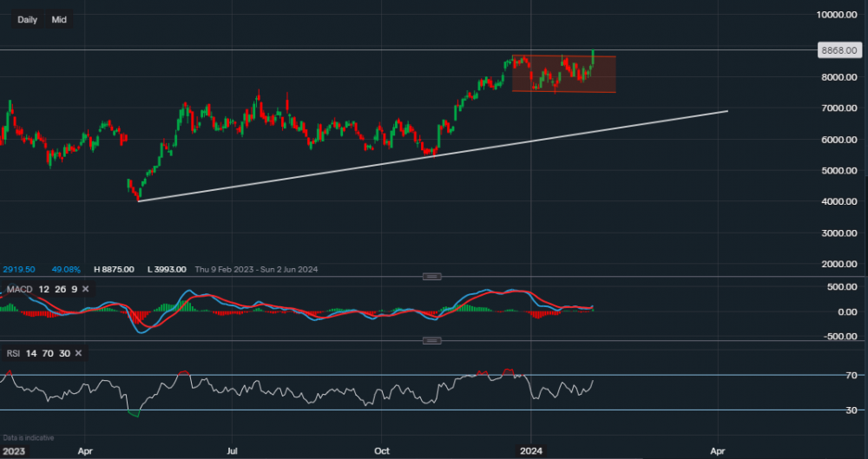
Task: Click the RSI oversold level value 30
Action: [x=62, y=353]
